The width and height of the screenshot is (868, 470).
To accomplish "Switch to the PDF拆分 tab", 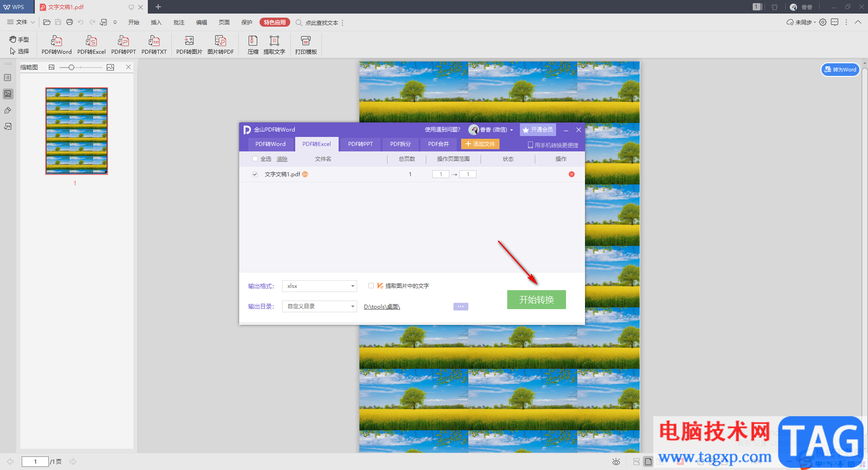I will point(401,144).
